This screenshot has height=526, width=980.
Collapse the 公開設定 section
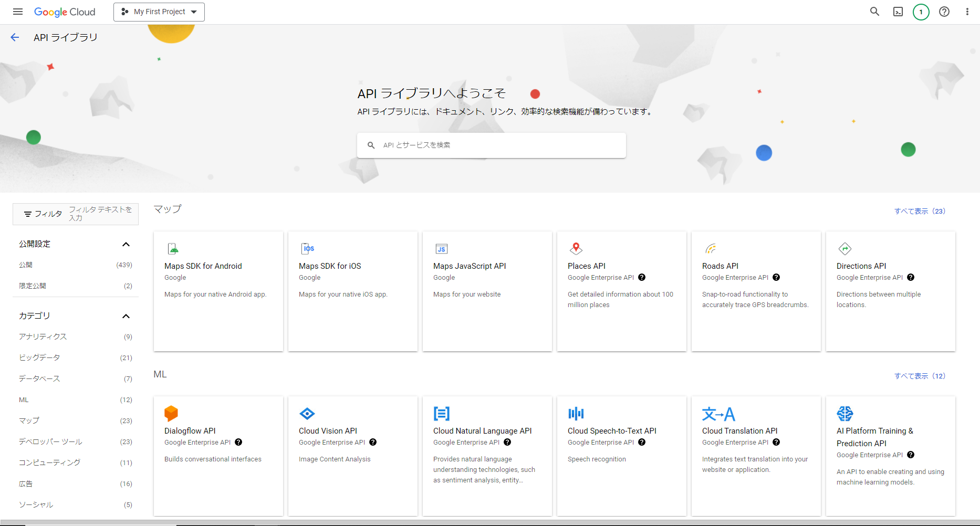coord(126,244)
